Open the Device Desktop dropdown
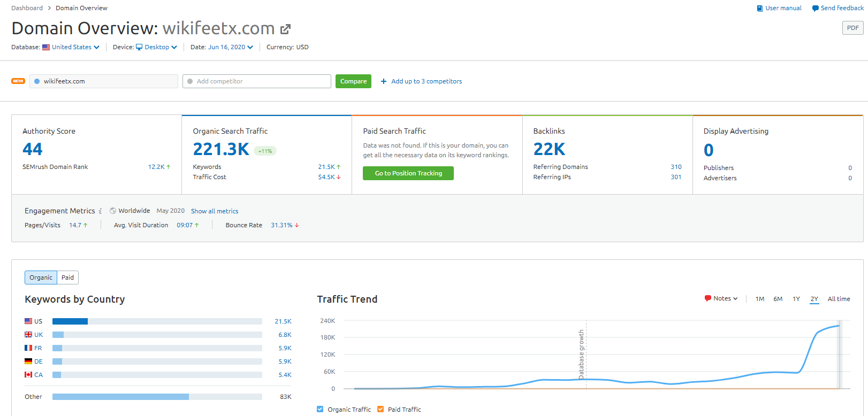This screenshot has width=868, height=416. (161, 47)
